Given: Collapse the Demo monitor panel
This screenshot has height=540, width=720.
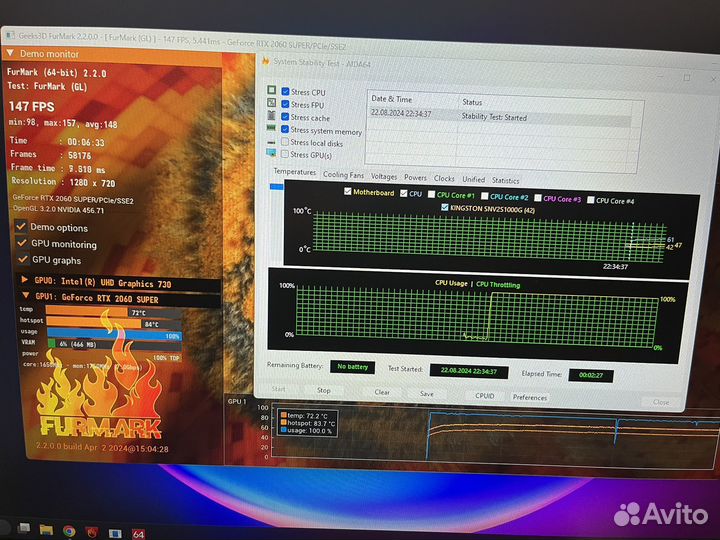Looking at the screenshot, I should tap(11, 53).
